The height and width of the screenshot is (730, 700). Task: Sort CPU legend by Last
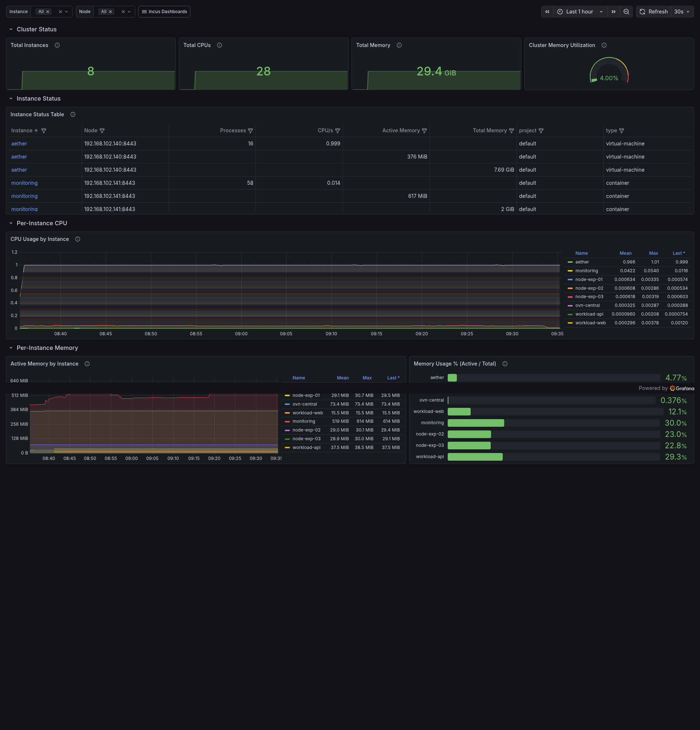(x=679, y=253)
